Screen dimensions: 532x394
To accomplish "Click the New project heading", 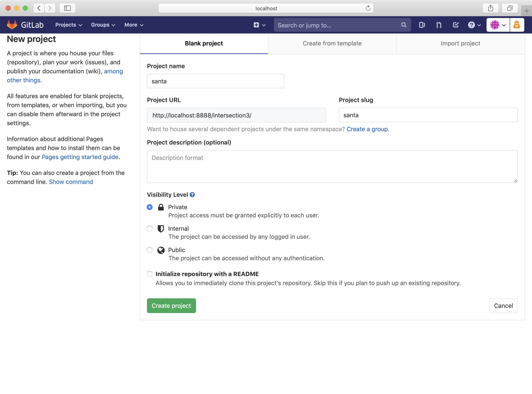I will pos(31,39).
